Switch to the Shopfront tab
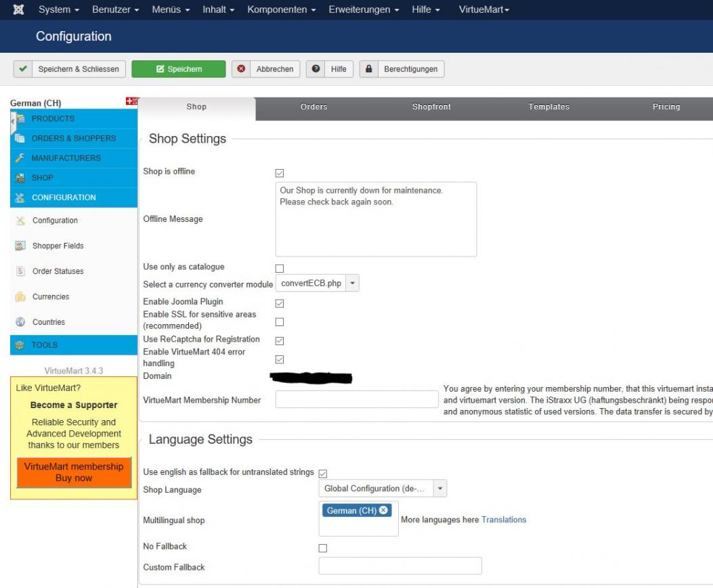The height and width of the screenshot is (588, 713). coord(431,107)
